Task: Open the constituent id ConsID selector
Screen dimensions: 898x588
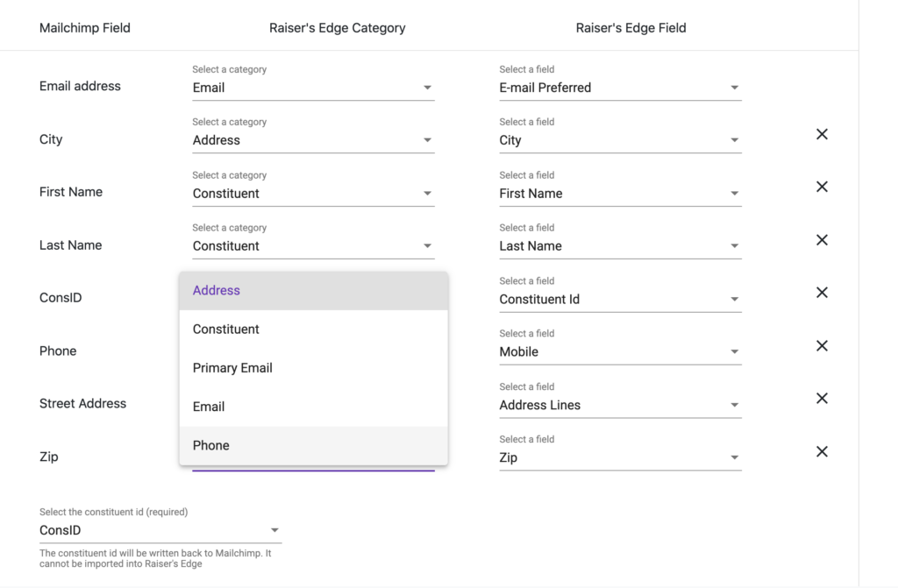Action: (x=160, y=531)
